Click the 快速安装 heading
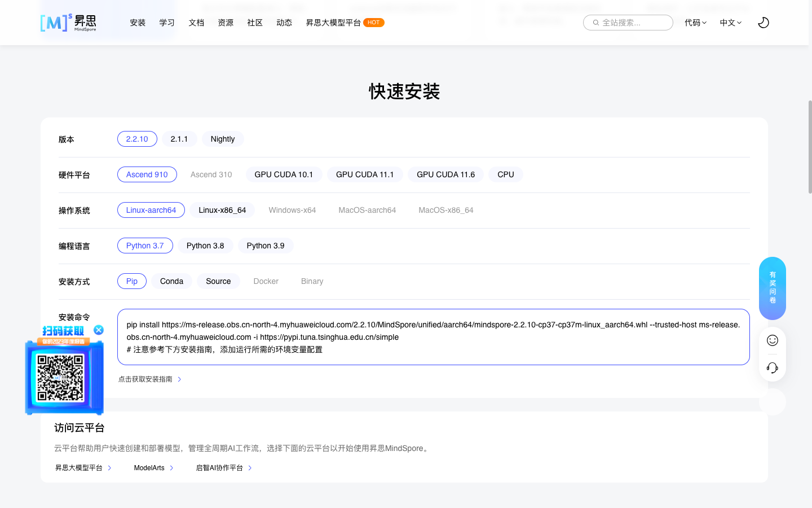Image resolution: width=812 pixels, height=508 pixels. click(404, 91)
